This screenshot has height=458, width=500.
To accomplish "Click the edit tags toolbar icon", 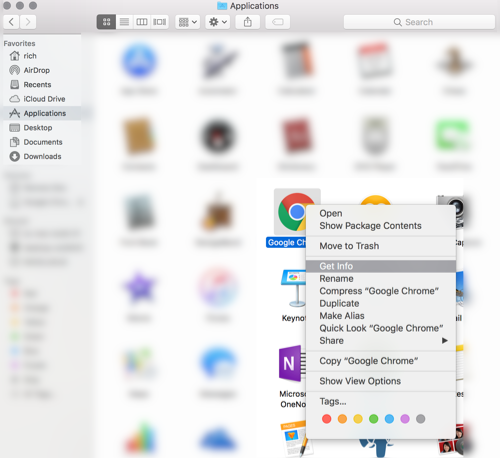I will (278, 22).
